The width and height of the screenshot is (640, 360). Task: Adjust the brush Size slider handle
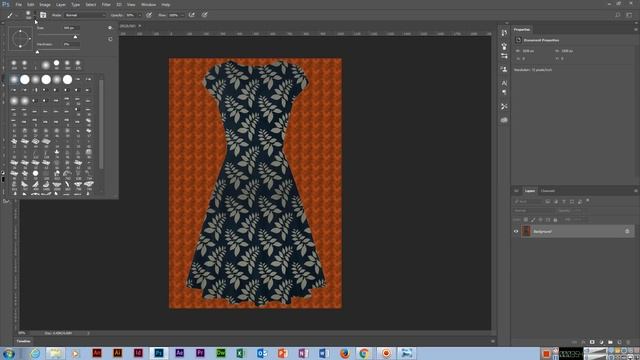click(75, 37)
